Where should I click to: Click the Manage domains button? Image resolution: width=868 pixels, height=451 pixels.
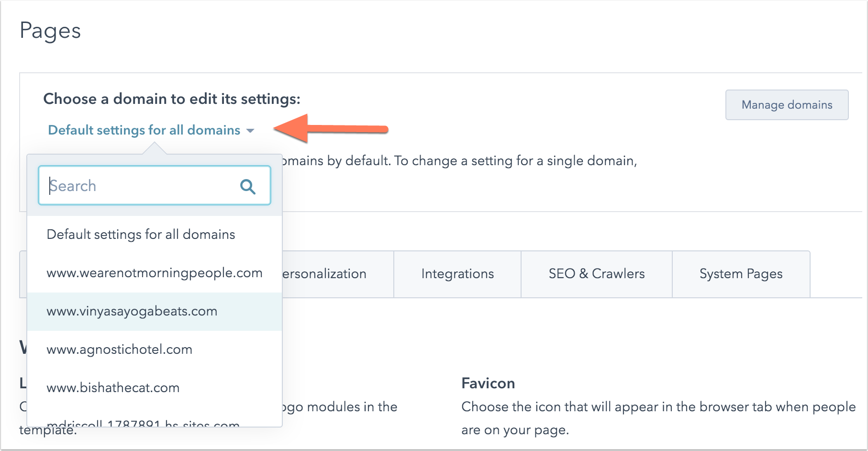787,105
